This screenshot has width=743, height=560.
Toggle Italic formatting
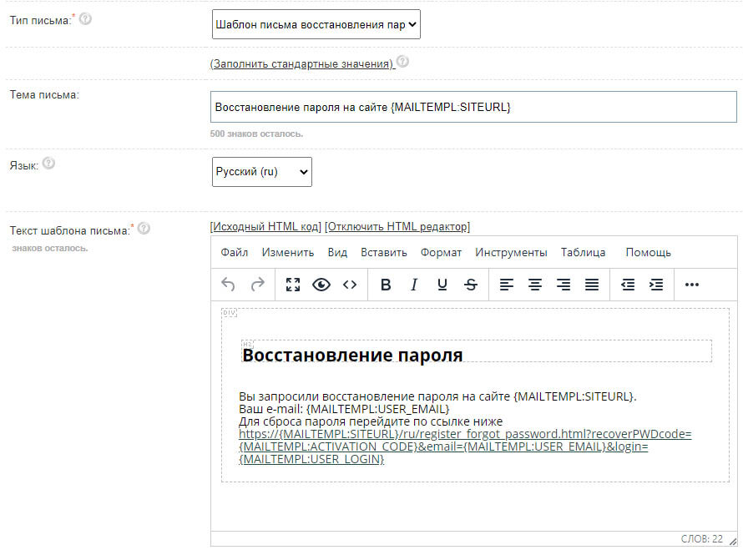pos(413,285)
